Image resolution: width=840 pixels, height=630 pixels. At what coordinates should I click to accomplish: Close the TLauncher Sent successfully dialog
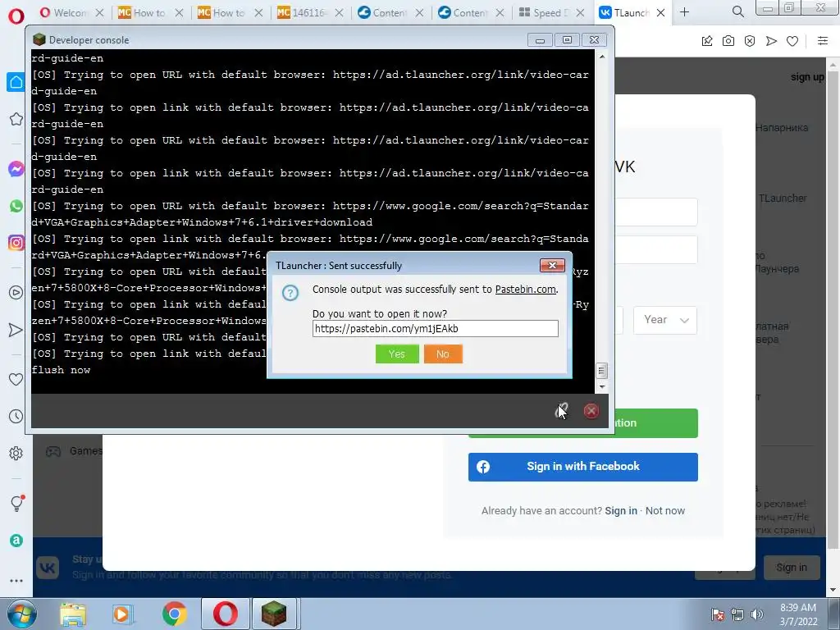(552, 265)
